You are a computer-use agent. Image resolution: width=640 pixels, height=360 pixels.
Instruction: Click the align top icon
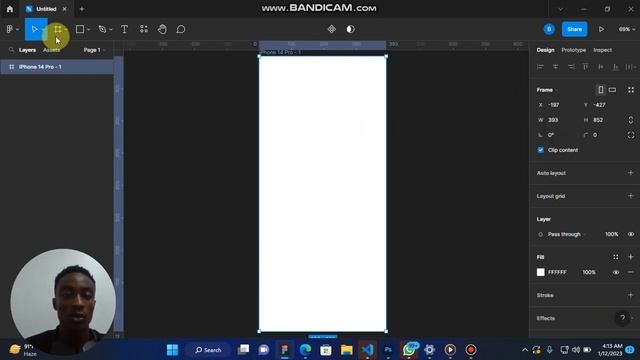click(585, 67)
